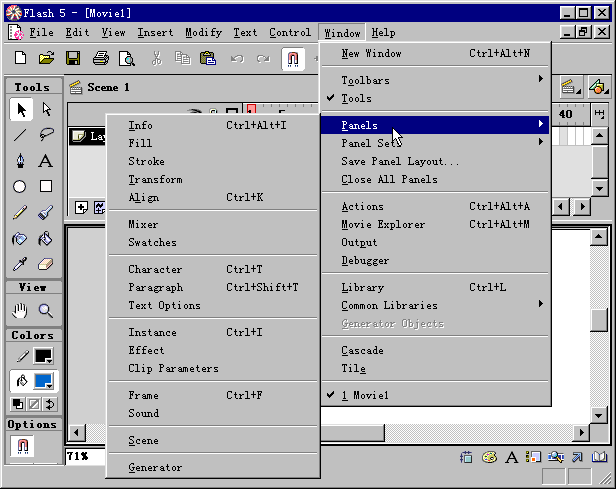Expand the Common Libraries submenu

click(x=434, y=305)
